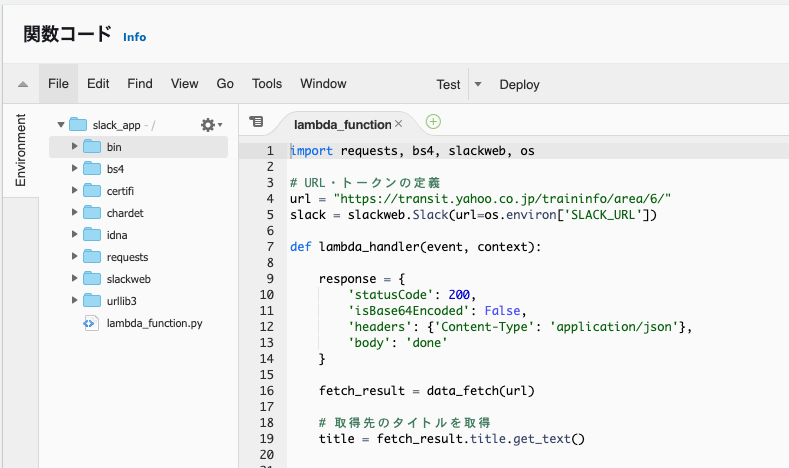This screenshot has width=789, height=468.
Task: Open the Tools menu
Action: (267, 84)
